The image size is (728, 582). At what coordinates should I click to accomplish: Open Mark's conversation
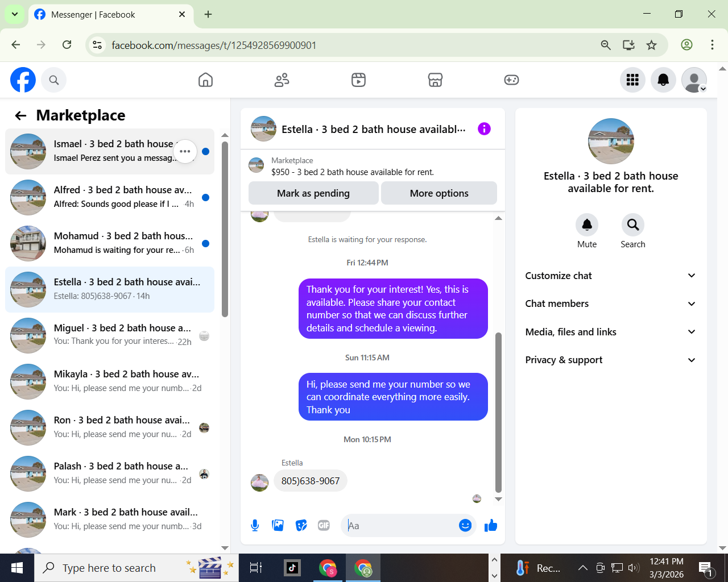[110, 519]
